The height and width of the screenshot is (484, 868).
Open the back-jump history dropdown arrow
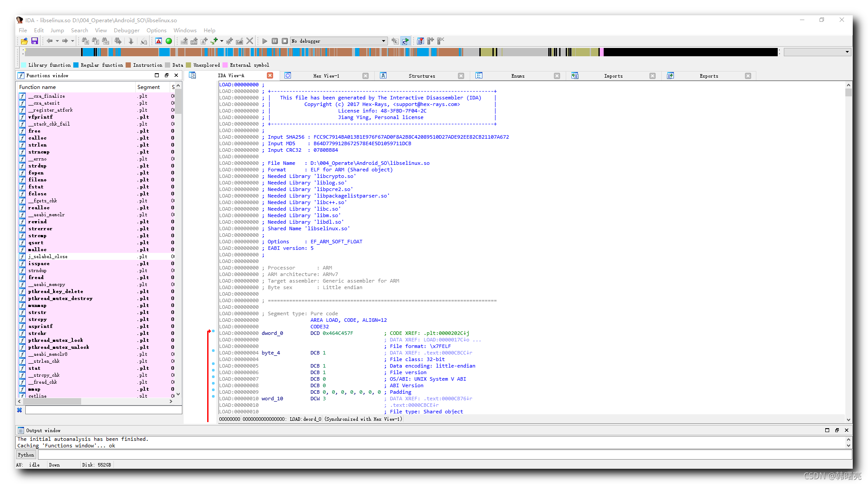(x=57, y=41)
